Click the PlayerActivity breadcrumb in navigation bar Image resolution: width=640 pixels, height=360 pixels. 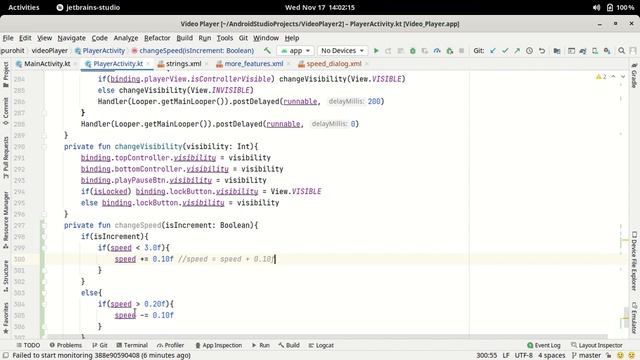coord(100,51)
